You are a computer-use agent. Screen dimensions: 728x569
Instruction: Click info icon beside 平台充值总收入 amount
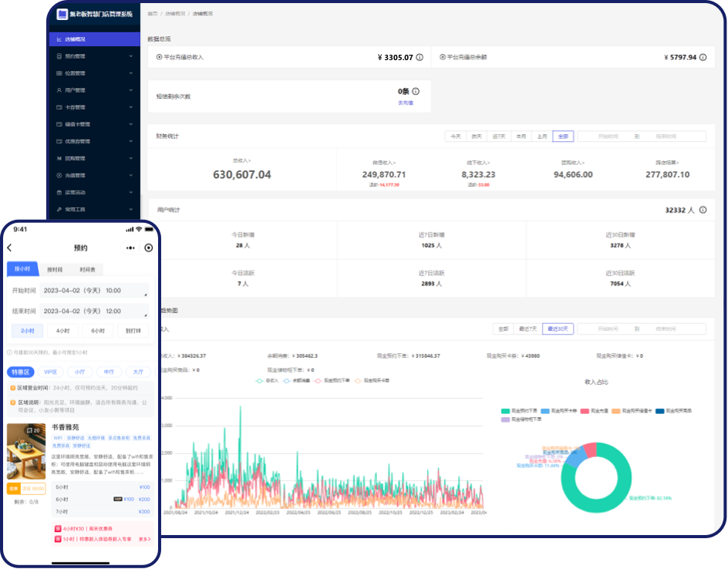(x=420, y=57)
